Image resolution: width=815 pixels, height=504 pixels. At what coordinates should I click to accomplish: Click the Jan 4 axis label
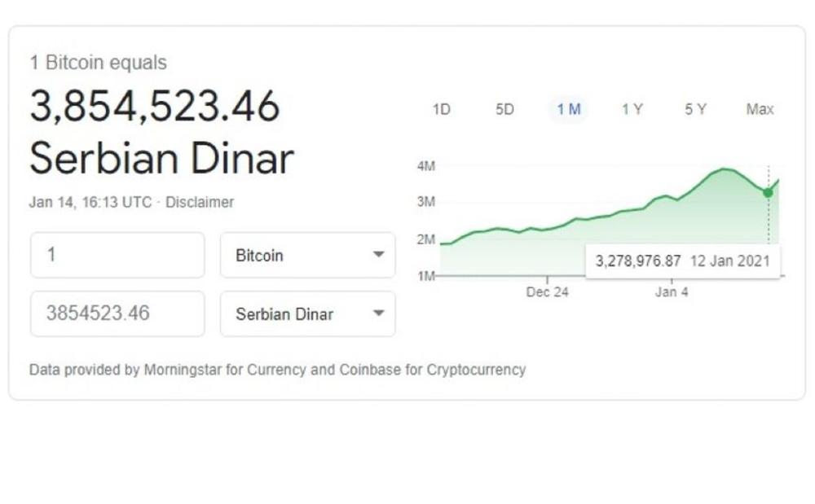coord(670,292)
